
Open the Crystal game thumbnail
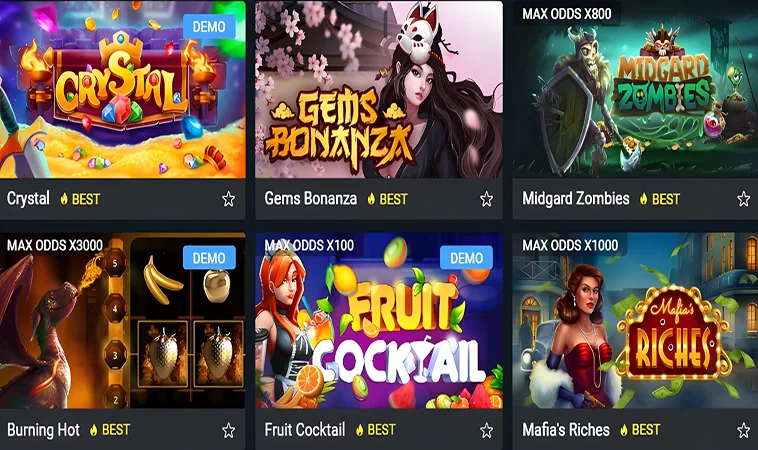[x=123, y=89]
